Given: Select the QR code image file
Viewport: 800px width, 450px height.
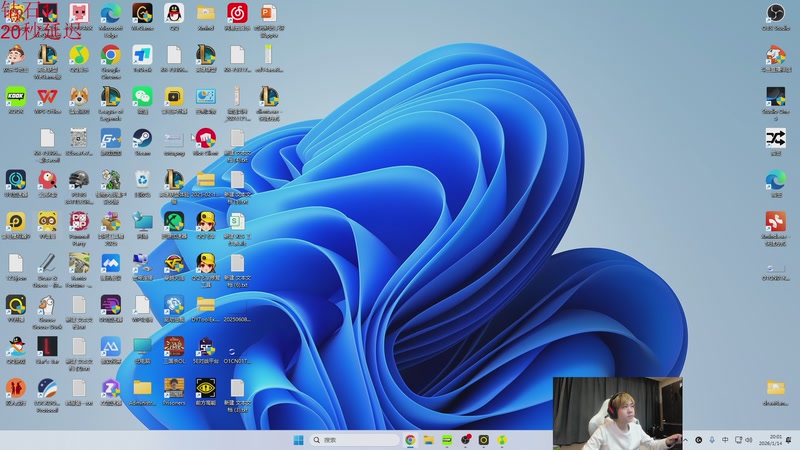Looking at the screenshot, I should pos(79,139).
